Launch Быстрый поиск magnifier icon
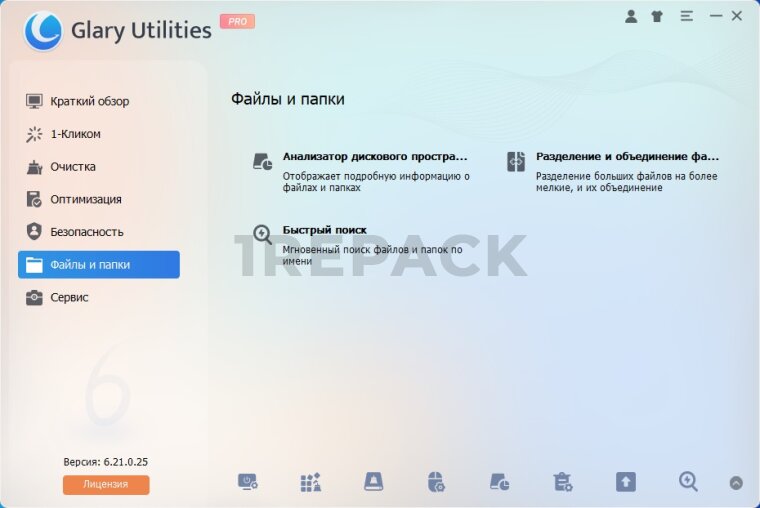 tap(262, 235)
